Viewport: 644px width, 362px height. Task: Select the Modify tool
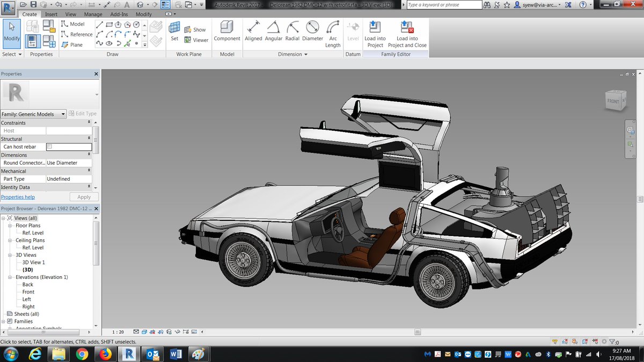pyautogui.click(x=12, y=33)
